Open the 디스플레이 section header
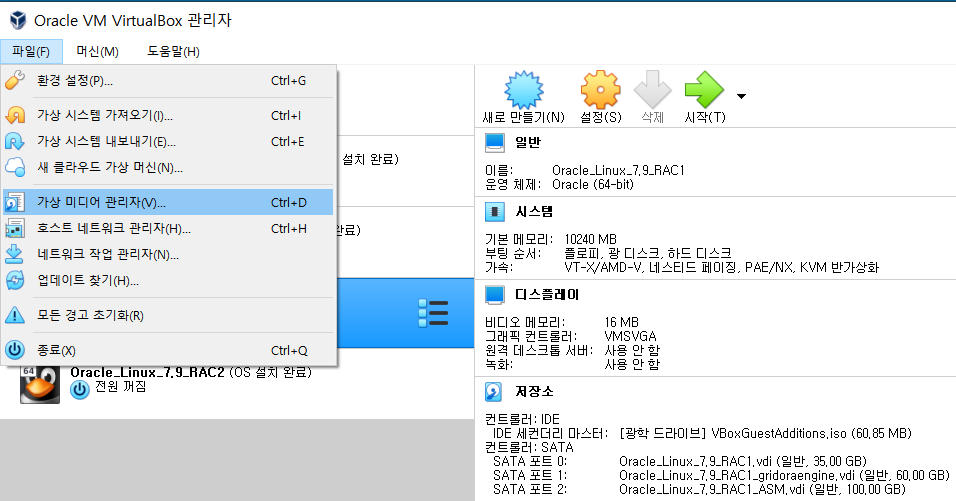Viewport: 956px width, 501px height. point(547,294)
